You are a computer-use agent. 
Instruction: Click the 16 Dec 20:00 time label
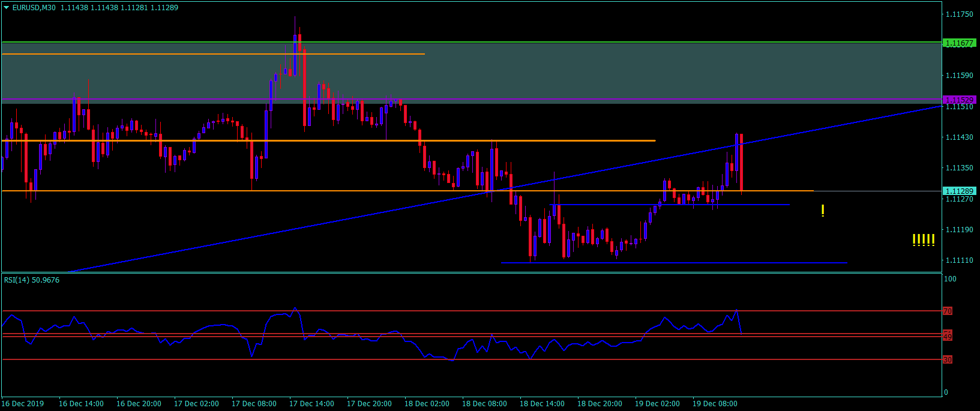139,404
